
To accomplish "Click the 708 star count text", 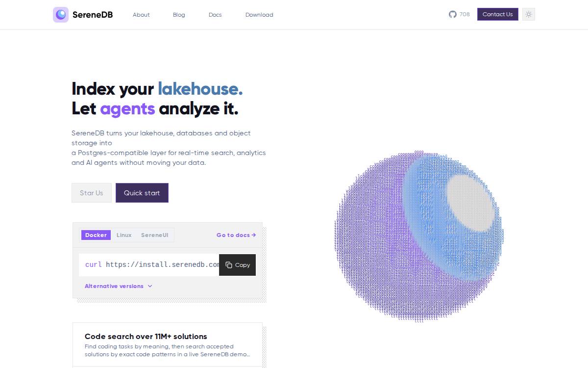I will 465,14.
